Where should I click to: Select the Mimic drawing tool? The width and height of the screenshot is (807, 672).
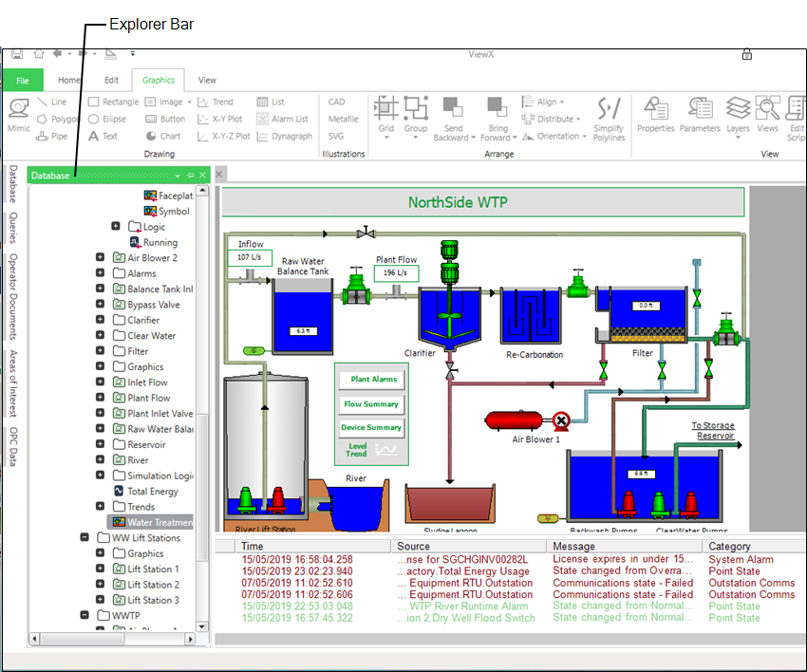pyautogui.click(x=18, y=115)
